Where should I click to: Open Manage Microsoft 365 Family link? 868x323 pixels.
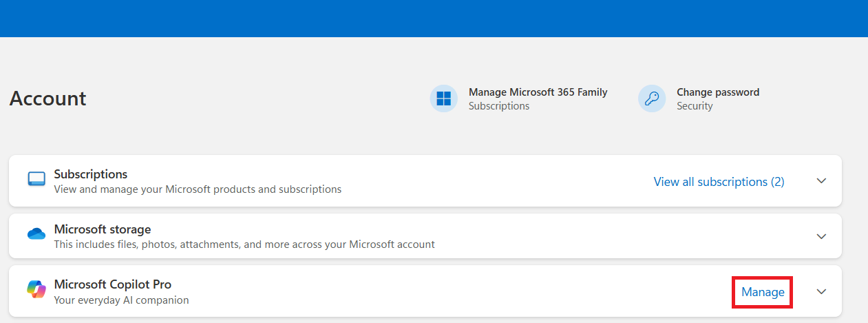(538, 92)
